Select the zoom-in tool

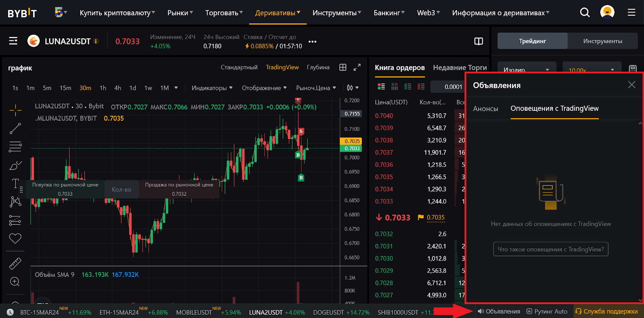tap(15, 281)
